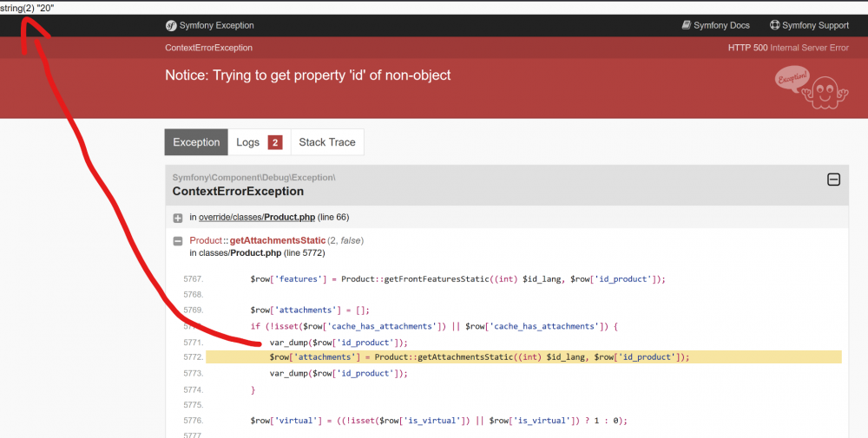868x438 pixels.
Task: Click the Symfony Support lifebuoy icon
Action: click(x=775, y=25)
